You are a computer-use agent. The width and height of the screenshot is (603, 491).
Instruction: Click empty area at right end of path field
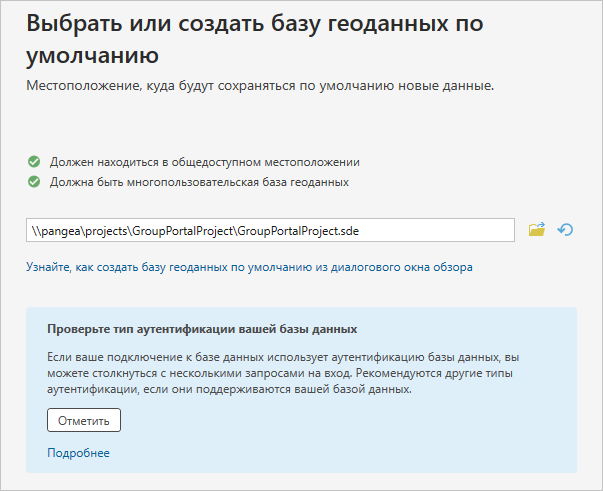(450, 230)
